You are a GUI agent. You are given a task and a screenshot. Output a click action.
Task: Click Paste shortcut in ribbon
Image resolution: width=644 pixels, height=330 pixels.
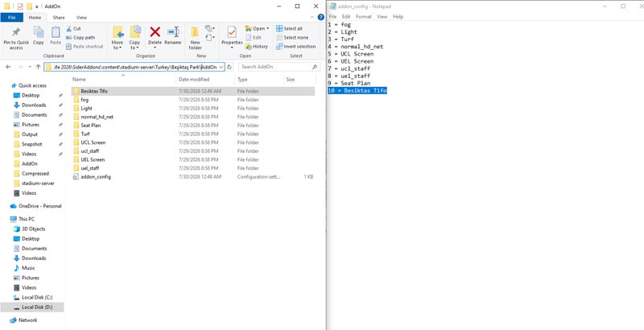point(85,47)
